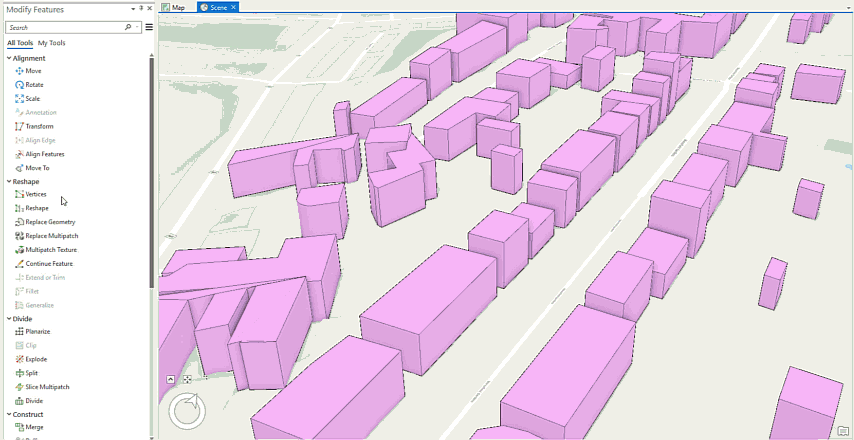Open Modify Features pane options dropdown
The height and width of the screenshot is (440, 854).
pos(133,9)
